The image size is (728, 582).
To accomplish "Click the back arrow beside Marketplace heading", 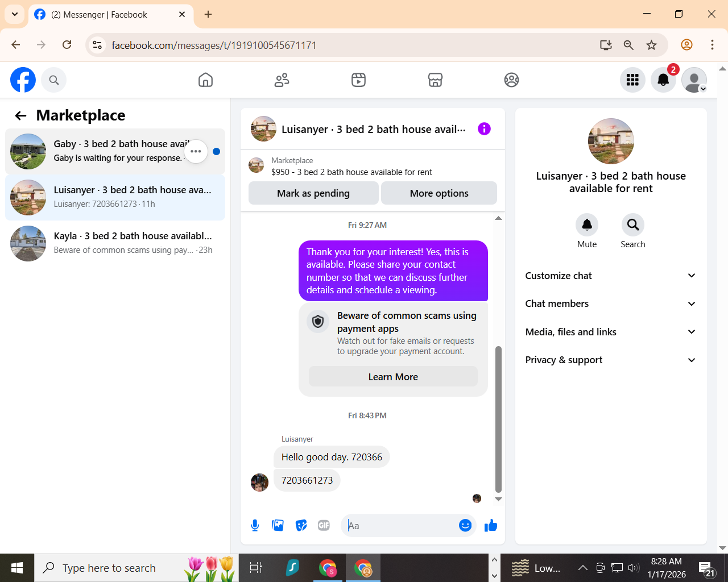I will [21, 116].
